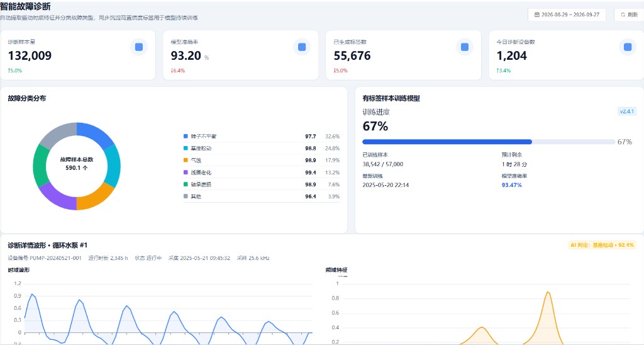644x345 pixels.
Task: Click the v2.4.1 version tag
Action: point(627,111)
